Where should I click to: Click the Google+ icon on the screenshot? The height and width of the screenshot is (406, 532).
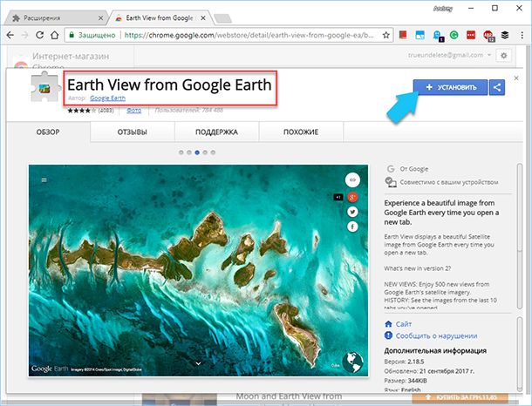point(354,196)
